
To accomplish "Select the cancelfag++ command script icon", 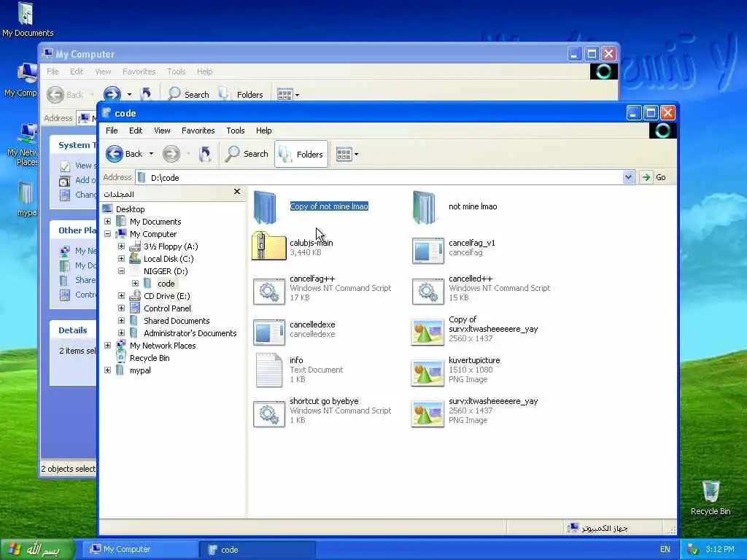I will click(x=268, y=292).
